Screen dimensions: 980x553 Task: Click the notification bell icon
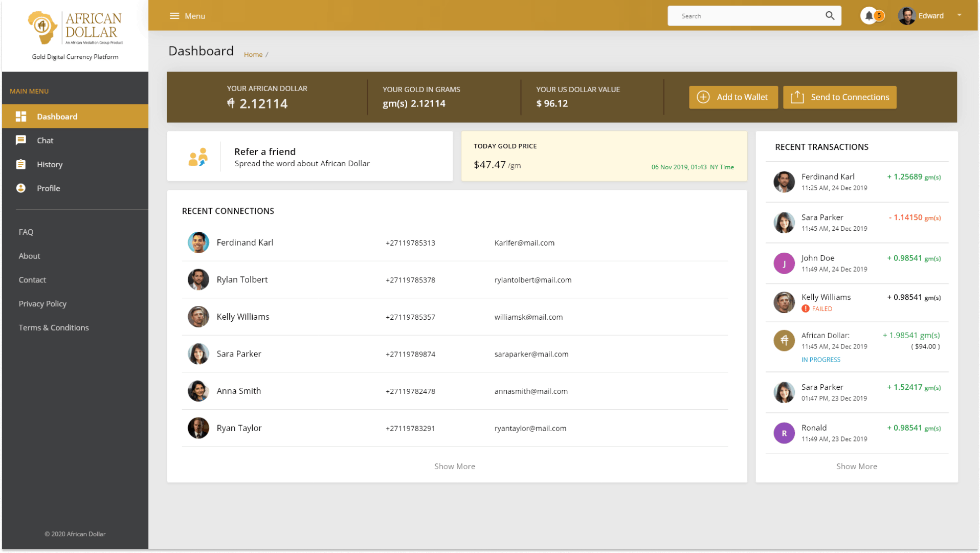coord(869,15)
